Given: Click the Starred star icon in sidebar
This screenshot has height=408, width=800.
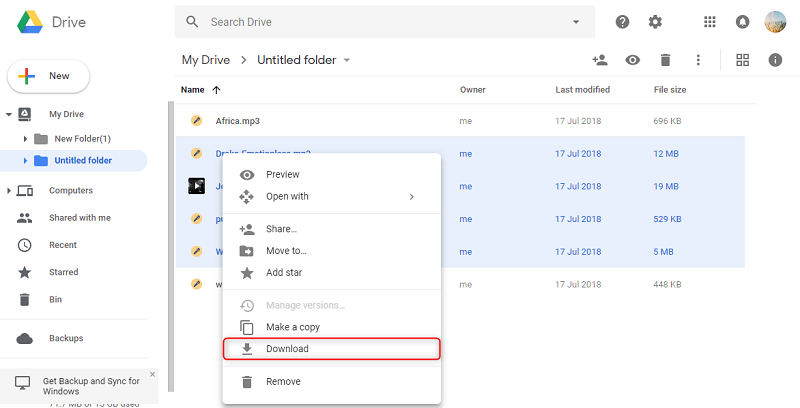Looking at the screenshot, I should [24, 272].
